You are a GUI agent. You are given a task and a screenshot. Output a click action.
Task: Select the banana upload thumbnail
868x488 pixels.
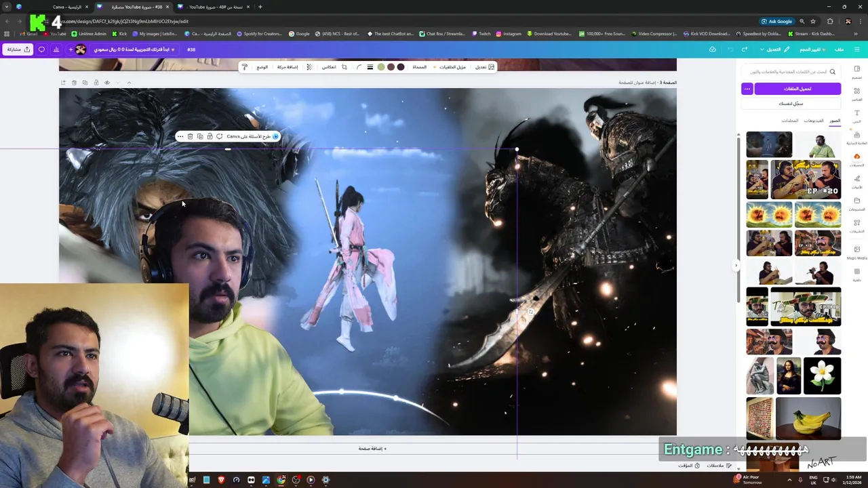click(x=808, y=418)
